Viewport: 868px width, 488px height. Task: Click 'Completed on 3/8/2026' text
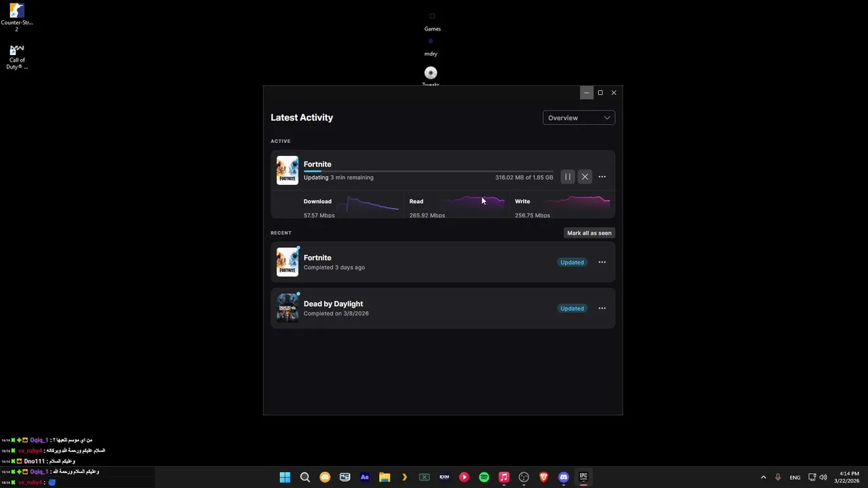click(x=336, y=313)
